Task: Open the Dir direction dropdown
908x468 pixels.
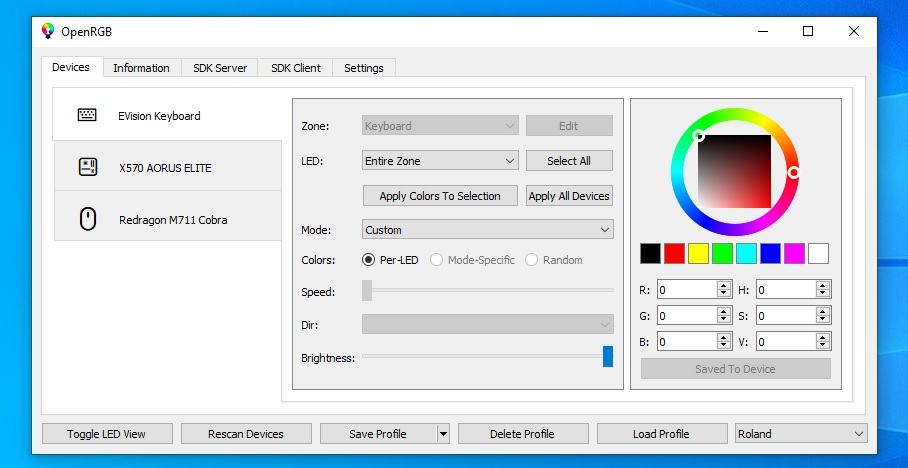Action: [488, 324]
